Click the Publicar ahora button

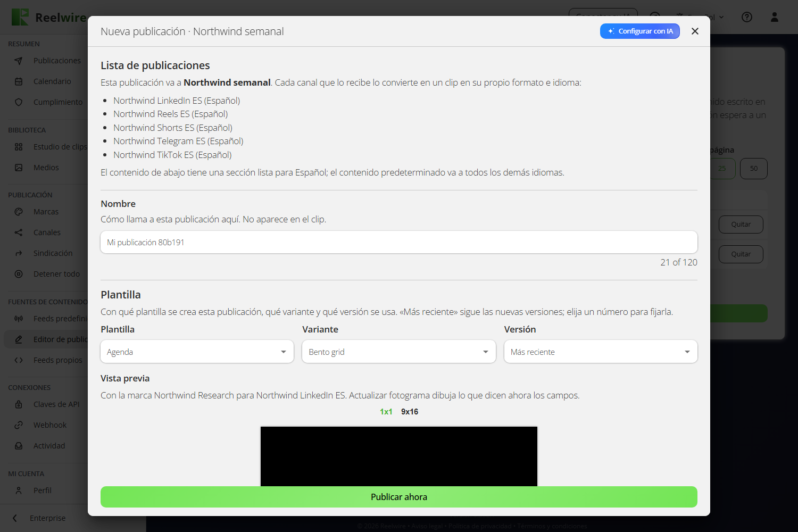399,497
